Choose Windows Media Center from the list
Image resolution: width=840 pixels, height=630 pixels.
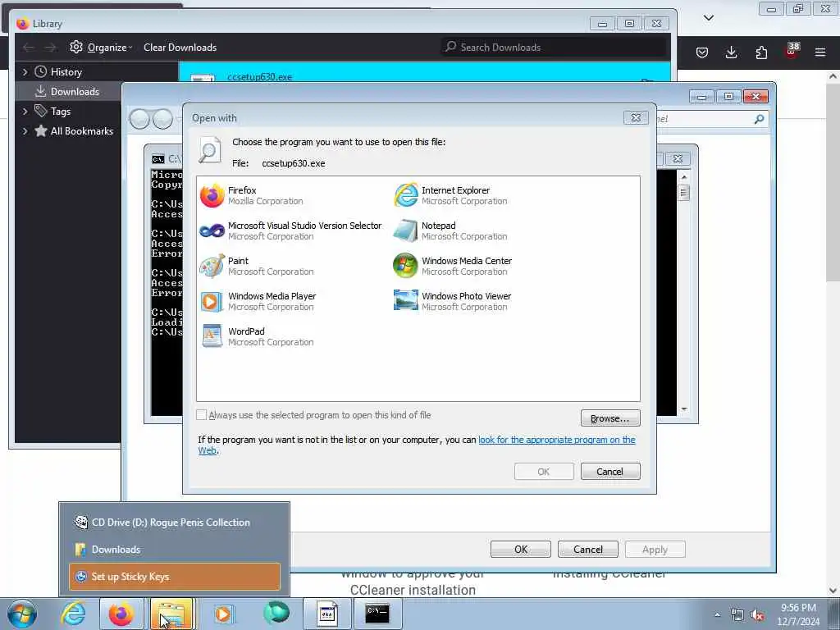click(453, 267)
